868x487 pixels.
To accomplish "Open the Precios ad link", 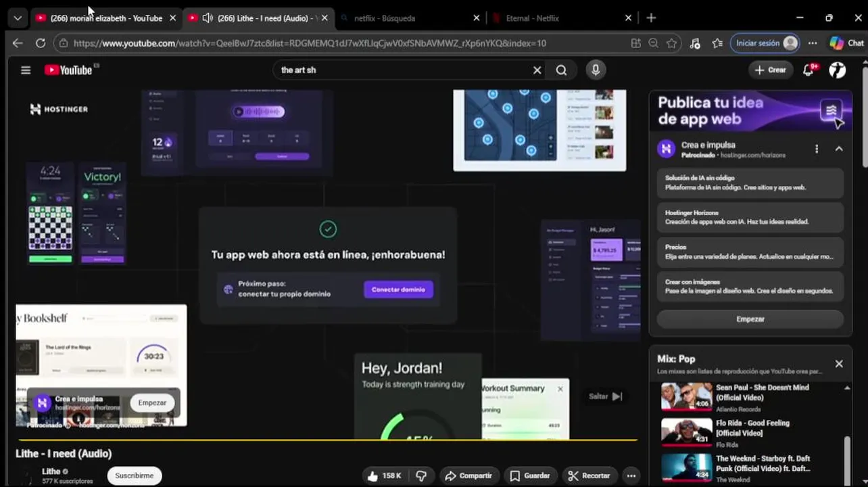I will click(x=750, y=252).
